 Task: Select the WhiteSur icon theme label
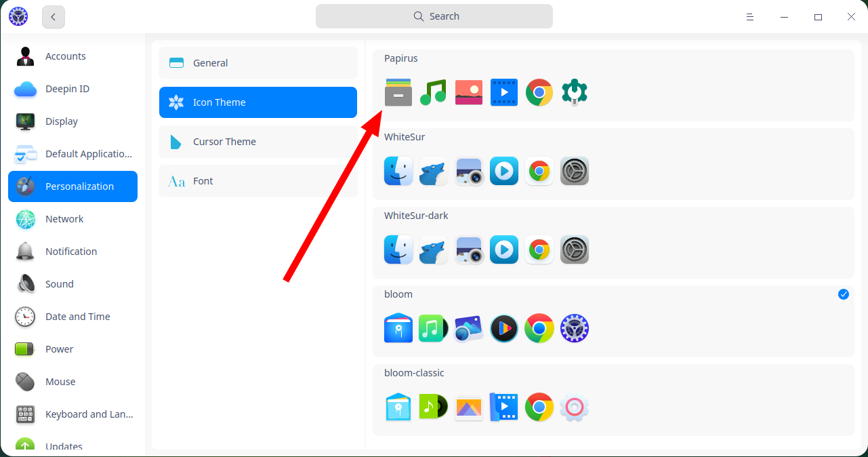coord(405,137)
